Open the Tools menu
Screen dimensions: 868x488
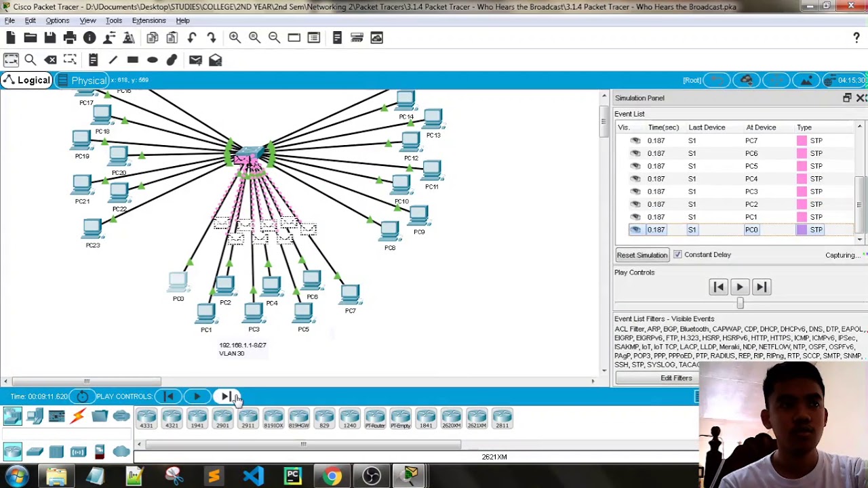pos(113,20)
